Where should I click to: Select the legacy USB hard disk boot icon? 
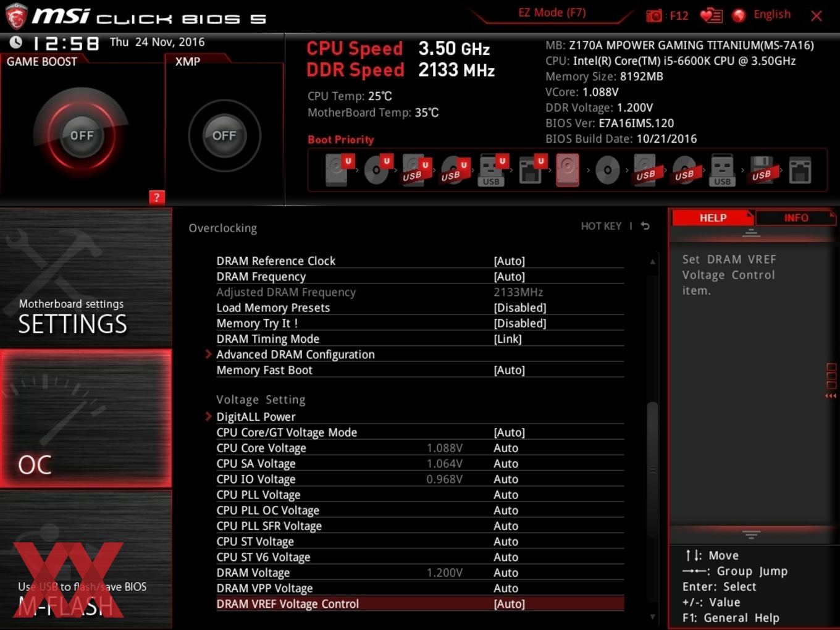(x=646, y=170)
